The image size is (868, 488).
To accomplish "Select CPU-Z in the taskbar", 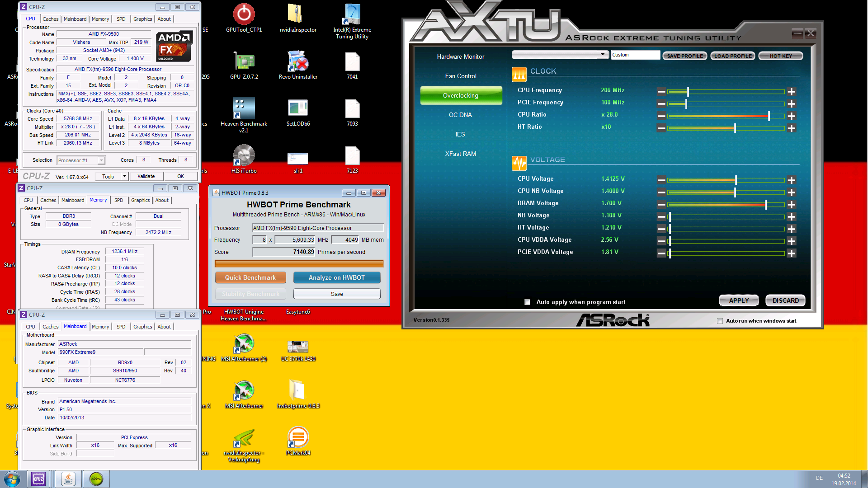I will click(x=38, y=479).
